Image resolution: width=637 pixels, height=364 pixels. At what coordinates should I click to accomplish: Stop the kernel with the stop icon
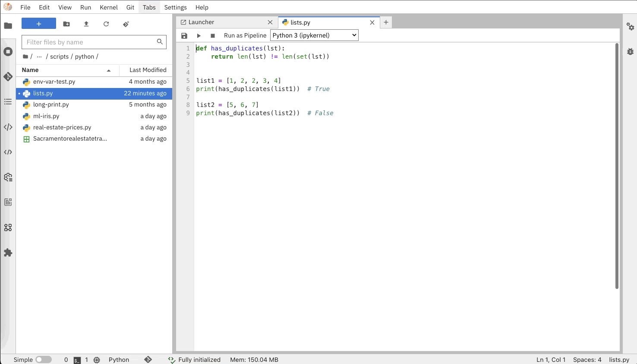(x=213, y=36)
